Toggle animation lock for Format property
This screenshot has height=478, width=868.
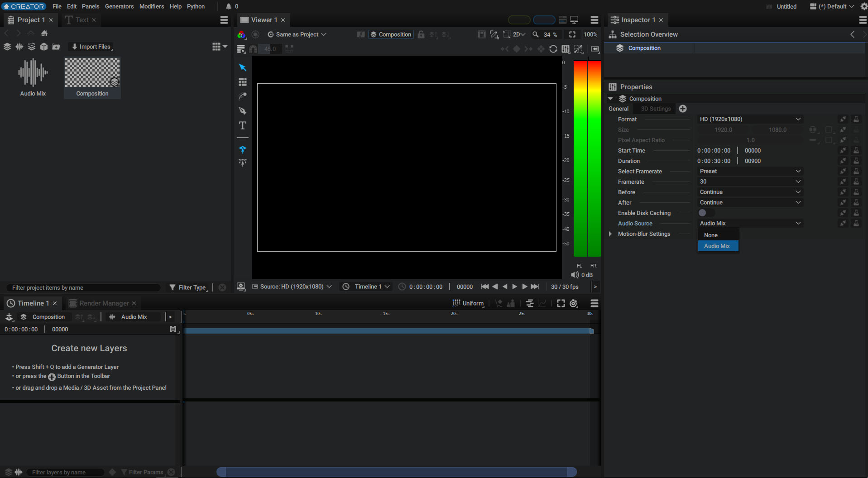(x=843, y=119)
